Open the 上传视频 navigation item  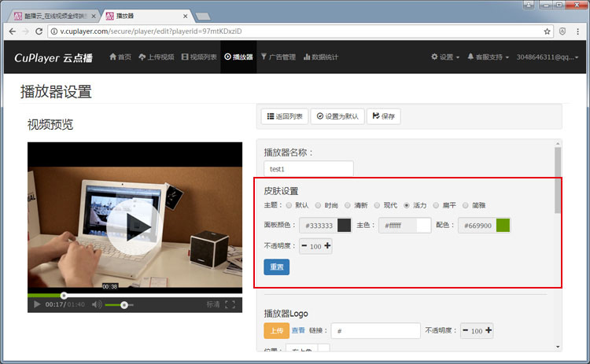point(157,57)
